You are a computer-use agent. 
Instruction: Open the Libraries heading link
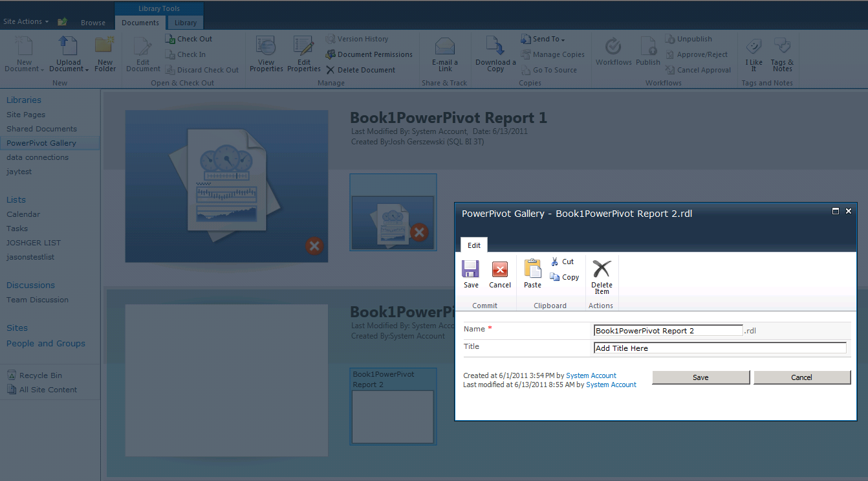pos(24,100)
